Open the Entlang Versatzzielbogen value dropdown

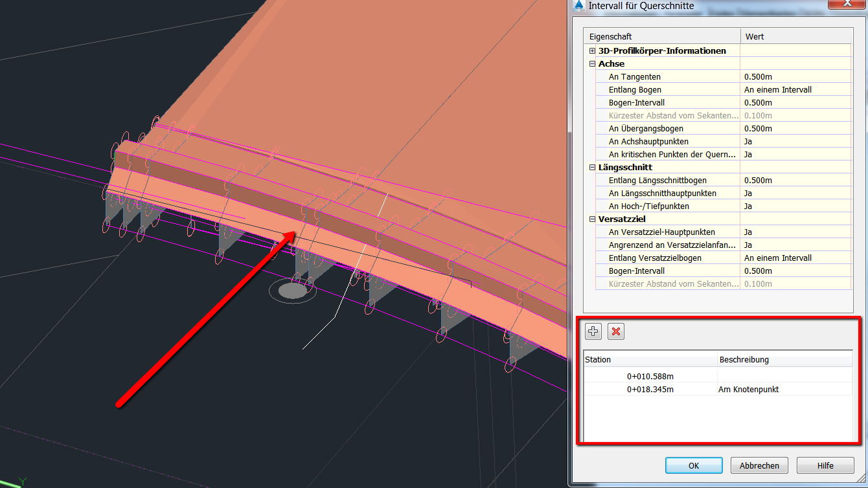[795, 258]
